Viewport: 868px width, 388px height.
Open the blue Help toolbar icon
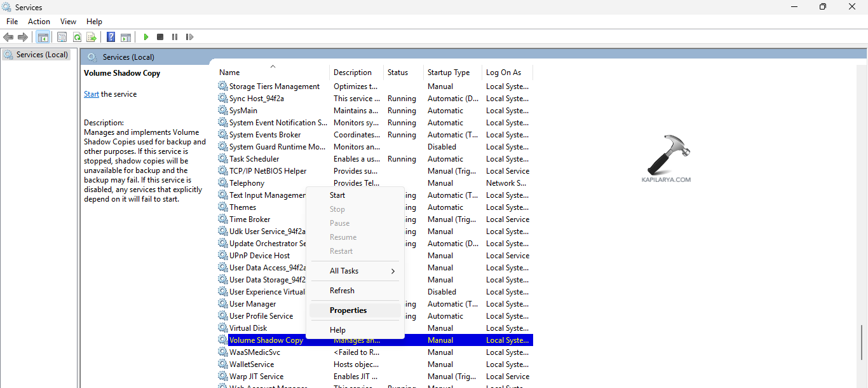pyautogui.click(x=111, y=37)
